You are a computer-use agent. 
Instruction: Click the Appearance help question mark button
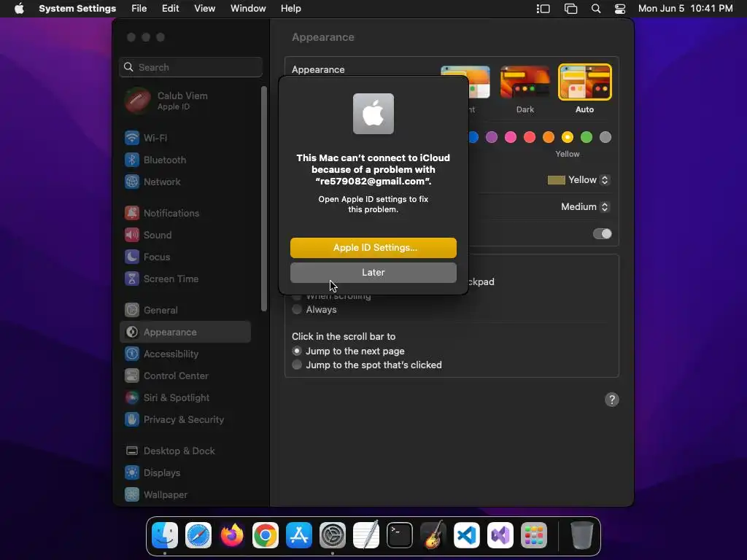[612, 400]
